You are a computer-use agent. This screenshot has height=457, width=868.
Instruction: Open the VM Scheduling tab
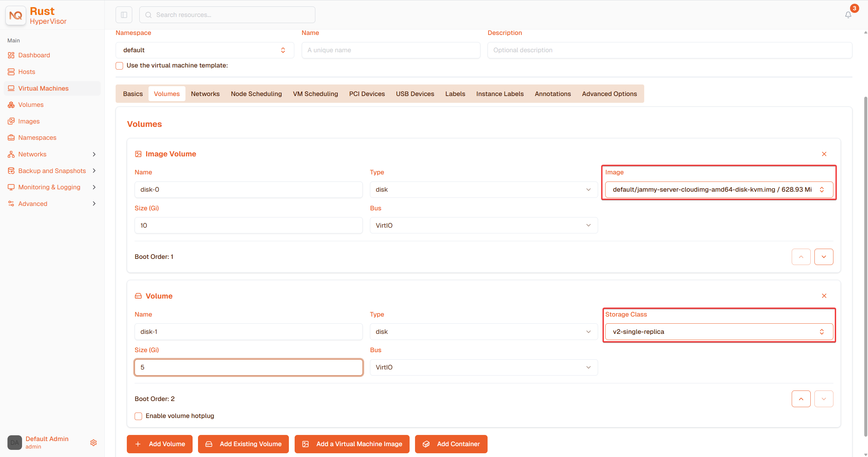[315, 94]
